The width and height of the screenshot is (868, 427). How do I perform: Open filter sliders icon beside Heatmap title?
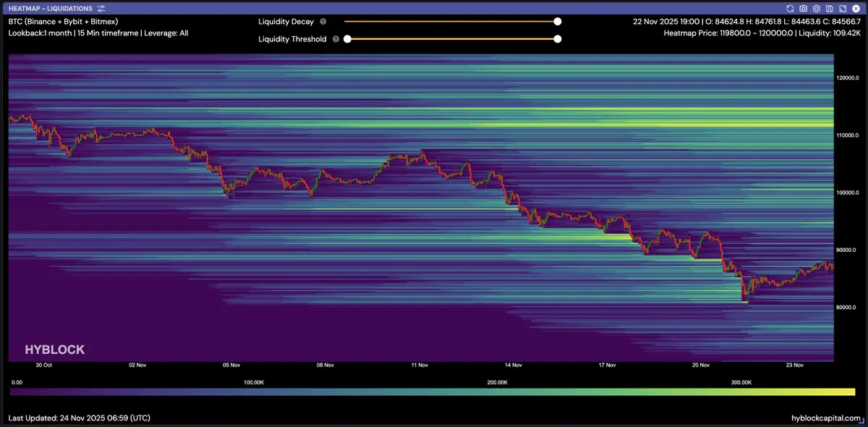pos(101,8)
